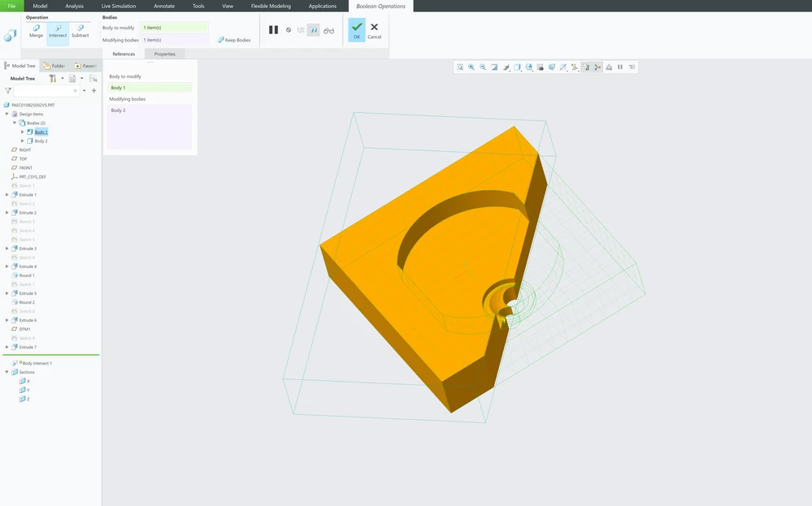Open the saved orientations icon
The width and height of the screenshot is (812, 506).
point(528,67)
